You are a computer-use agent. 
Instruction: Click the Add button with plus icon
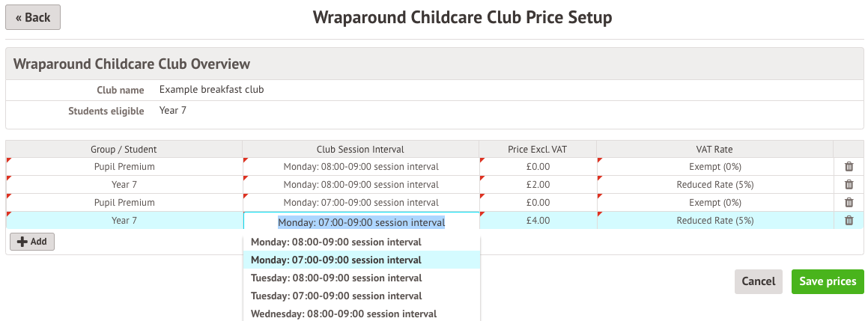pyautogui.click(x=32, y=242)
